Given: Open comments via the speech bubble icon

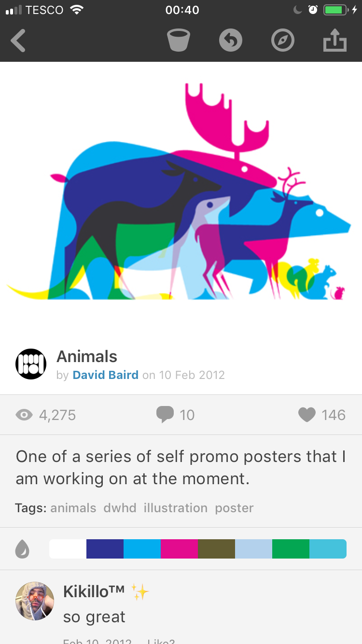Looking at the screenshot, I should 165,415.
